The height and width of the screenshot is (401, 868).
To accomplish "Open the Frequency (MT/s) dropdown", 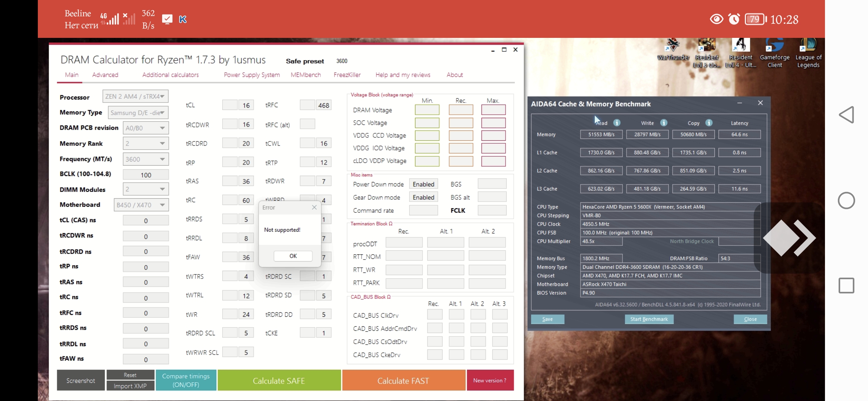I will (146, 159).
